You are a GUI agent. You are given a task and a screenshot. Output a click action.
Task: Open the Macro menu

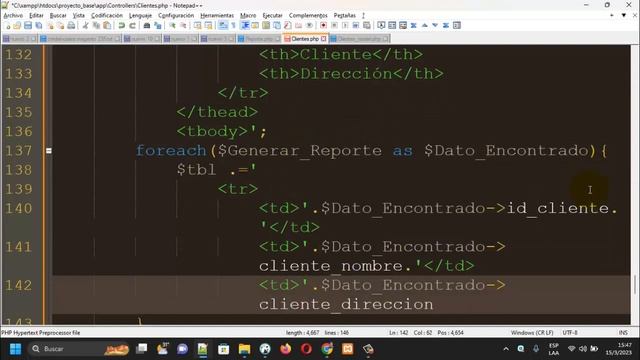pyautogui.click(x=248, y=15)
